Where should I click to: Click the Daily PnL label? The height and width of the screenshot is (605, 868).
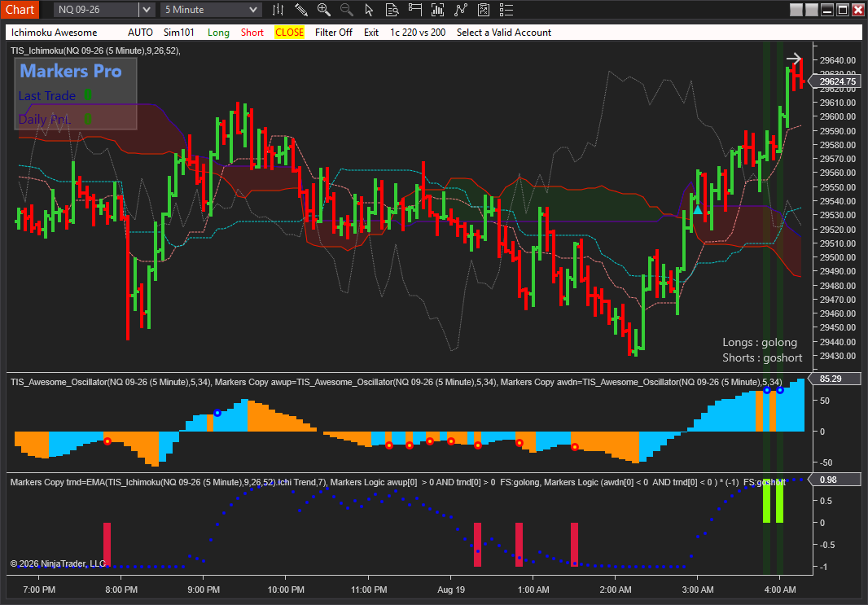[x=44, y=119]
